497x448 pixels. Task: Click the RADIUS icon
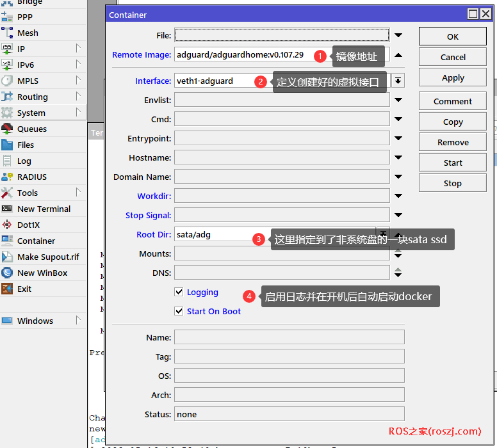point(7,177)
